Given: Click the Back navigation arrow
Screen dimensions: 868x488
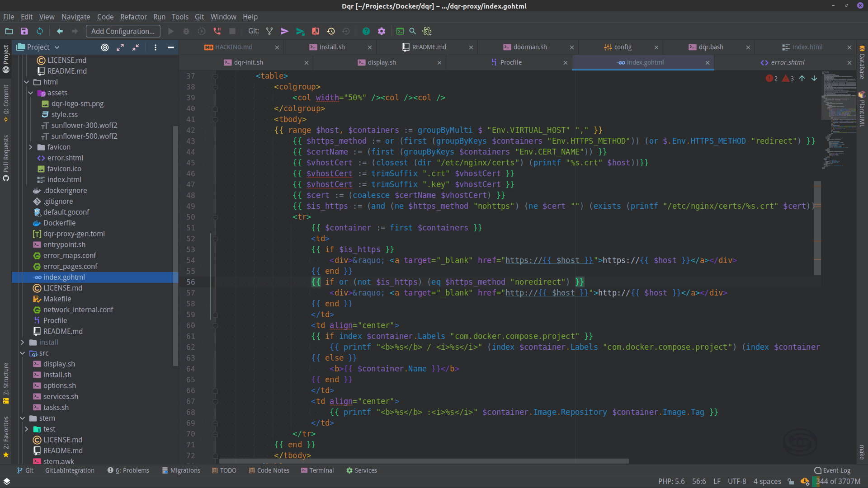Looking at the screenshot, I should click(x=60, y=31).
